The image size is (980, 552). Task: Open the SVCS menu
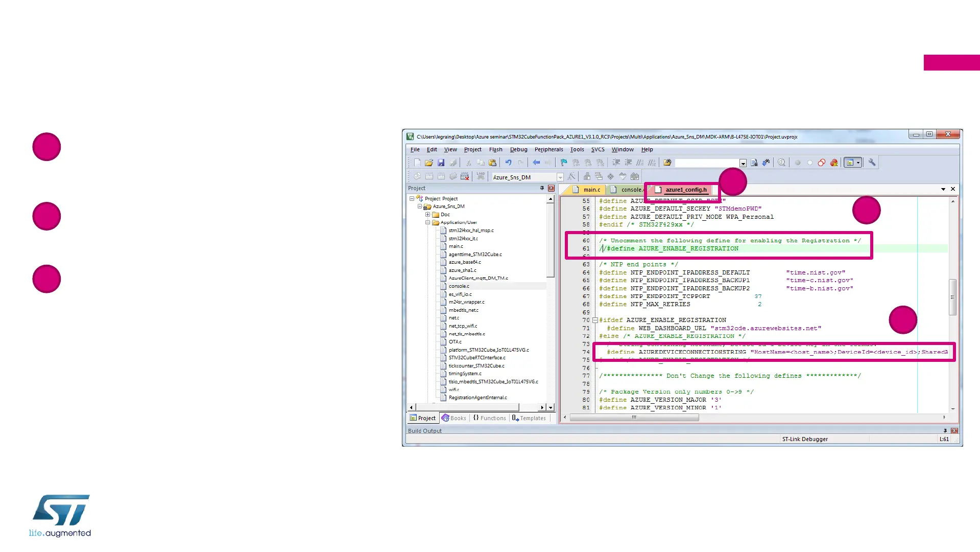pos(597,149)
